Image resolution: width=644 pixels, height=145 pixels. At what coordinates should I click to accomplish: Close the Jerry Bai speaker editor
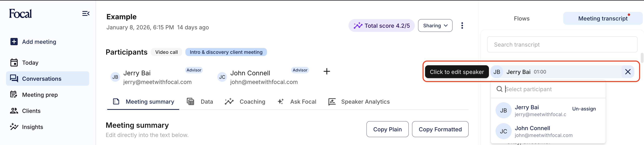click(x=628, y=72)
